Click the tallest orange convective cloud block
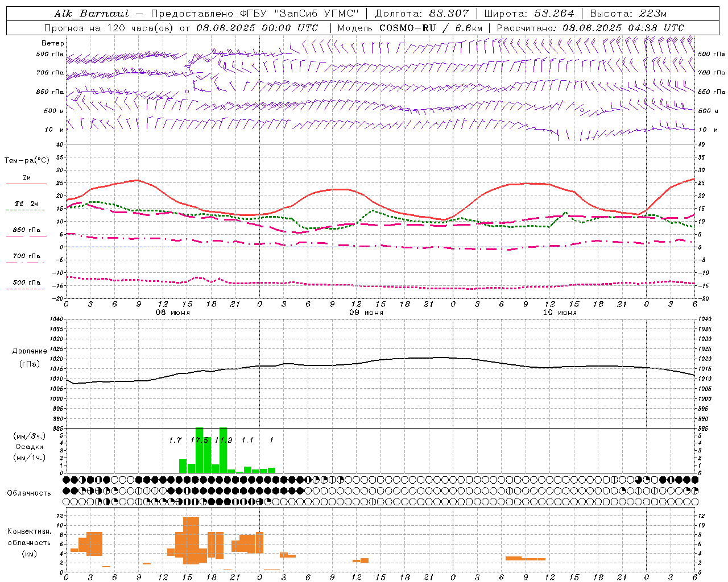This screenshot has height=582, width=728. [x=191, y=540]
